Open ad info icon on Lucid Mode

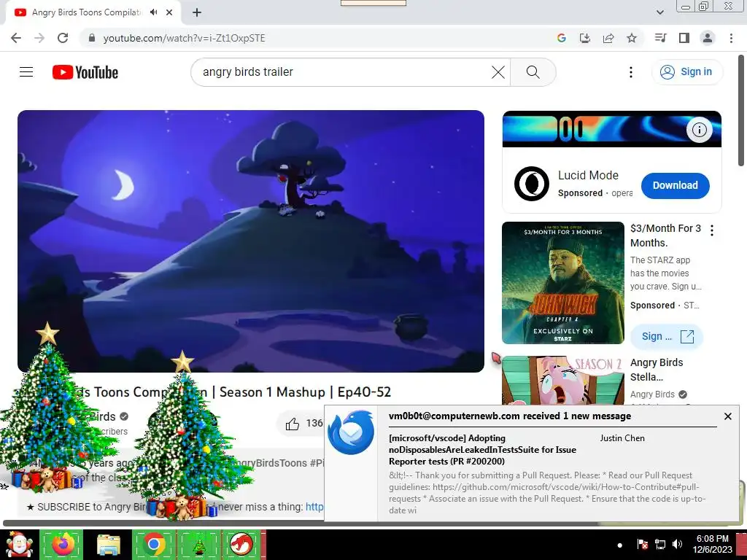699,130
